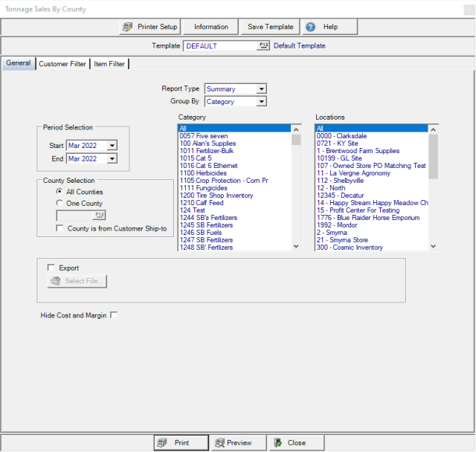Viewport: 476px width, 452px height.
Task: Toggle County is from Customer Ship-to
Action: (60, 227)
